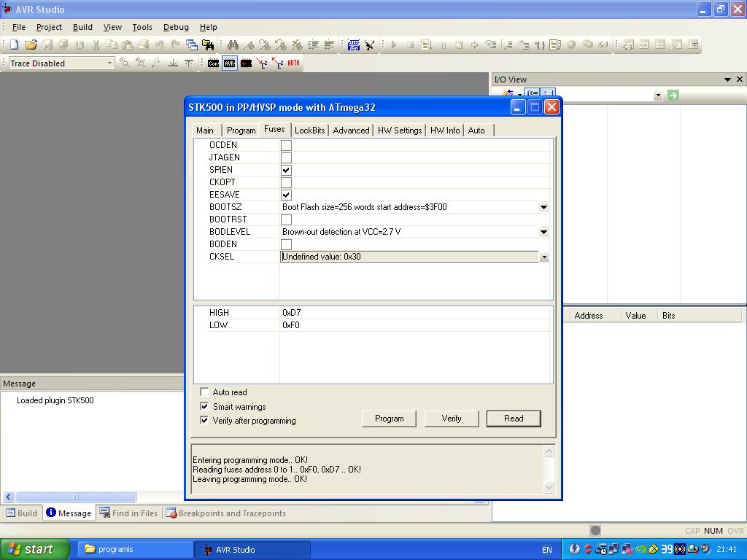
Task: Click the green go arrow in I/O View
Action: (x=673, y=96)
